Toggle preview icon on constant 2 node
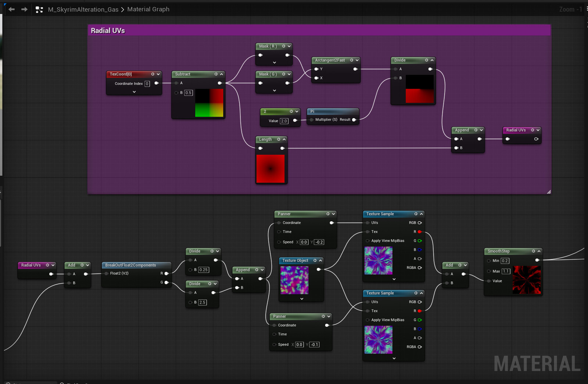588x384 pixels. pos(291,111)
